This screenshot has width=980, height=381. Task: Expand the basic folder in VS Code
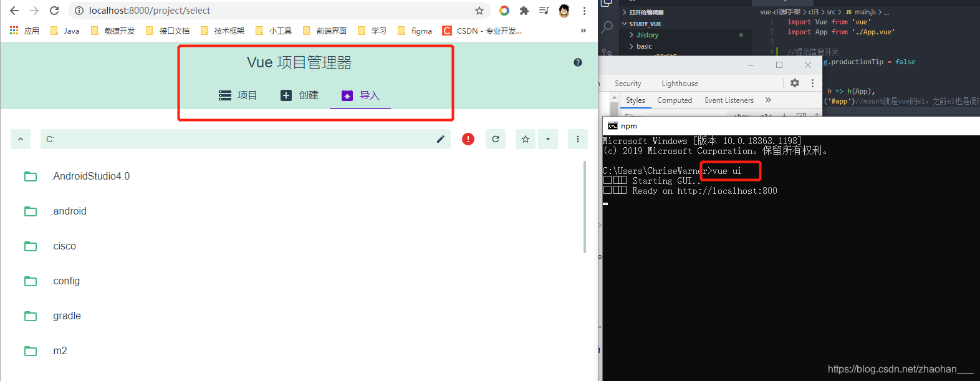(x=640, y=46)
